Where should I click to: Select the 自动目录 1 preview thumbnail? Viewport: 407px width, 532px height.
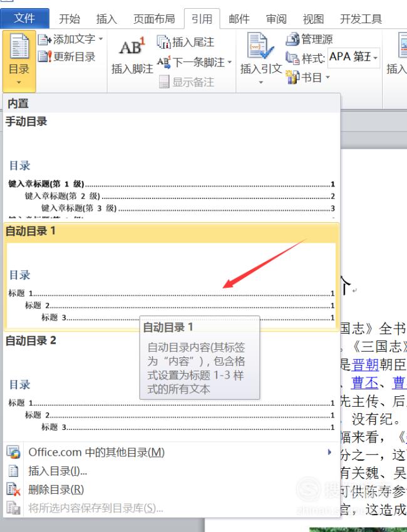tap(171, 285)
